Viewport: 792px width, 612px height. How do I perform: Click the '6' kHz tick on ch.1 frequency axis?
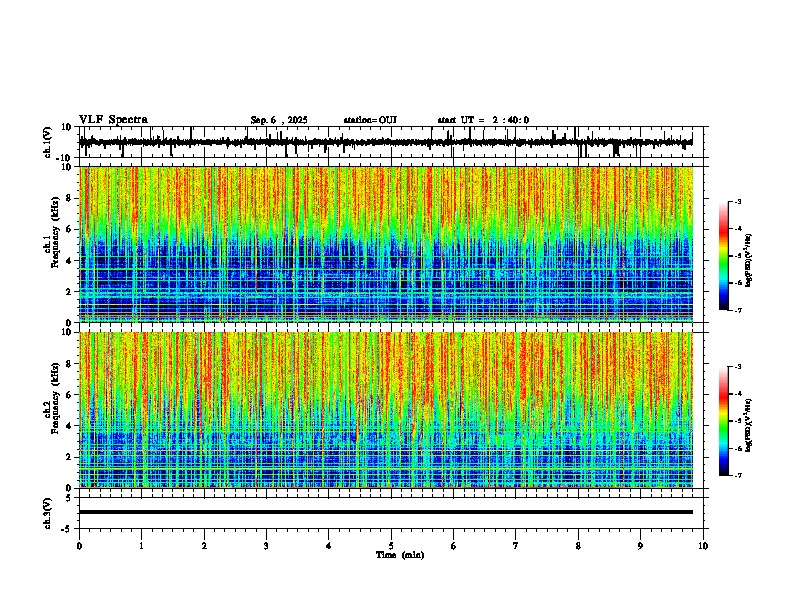pyautogui.click(x=70, y=229)
